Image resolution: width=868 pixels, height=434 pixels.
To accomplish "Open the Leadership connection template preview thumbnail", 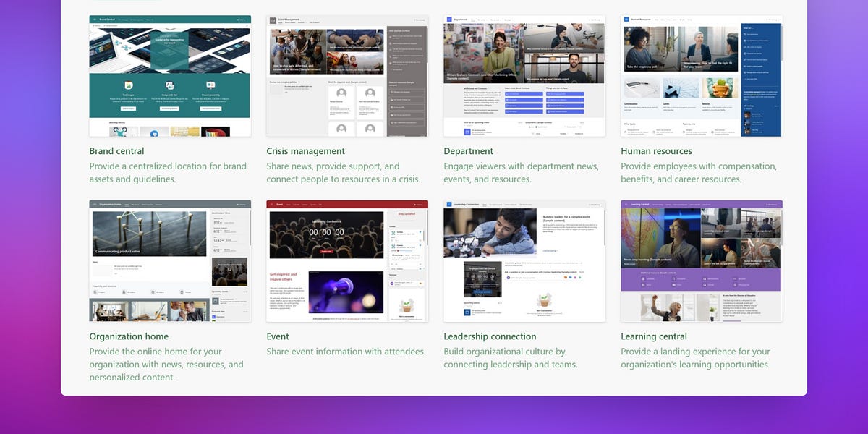I will pyautogui.click(x=524, y=260).
